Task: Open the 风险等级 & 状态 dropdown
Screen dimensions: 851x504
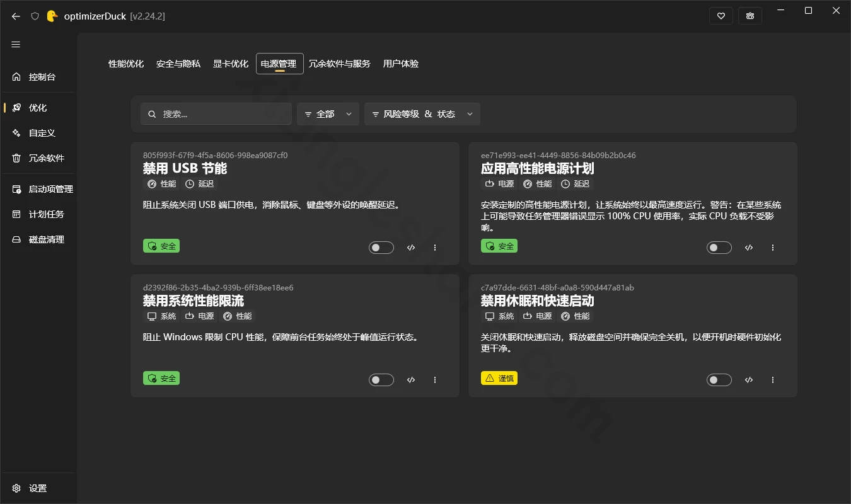Action: coord(422,114)
